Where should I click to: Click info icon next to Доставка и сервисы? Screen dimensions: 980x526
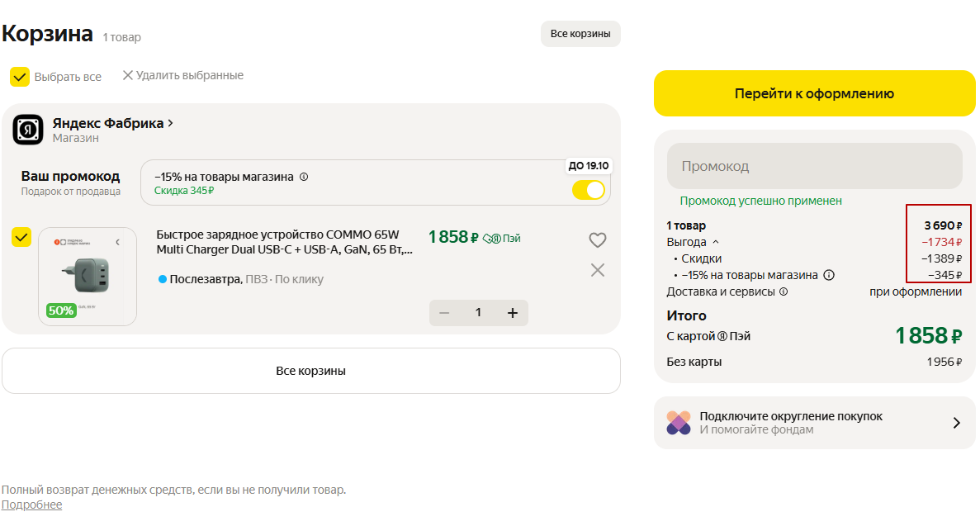[x=784, y=291]
